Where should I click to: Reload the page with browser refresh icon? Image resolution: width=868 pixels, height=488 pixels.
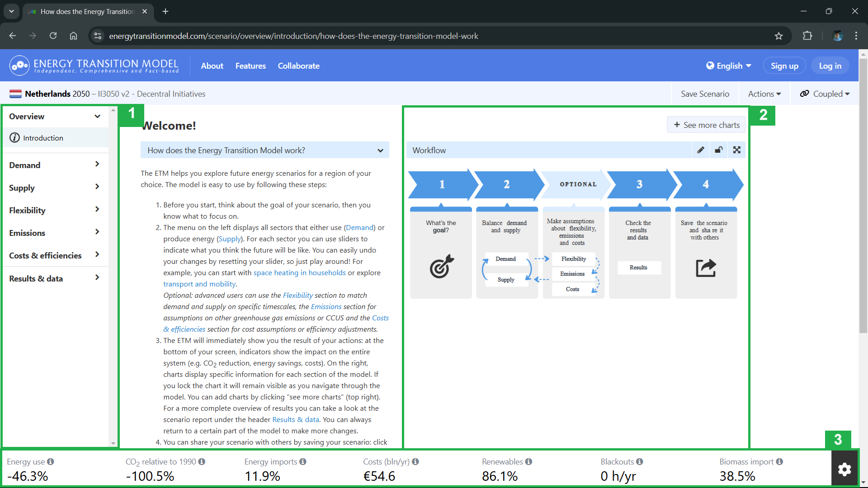click(x=53, y=36)
